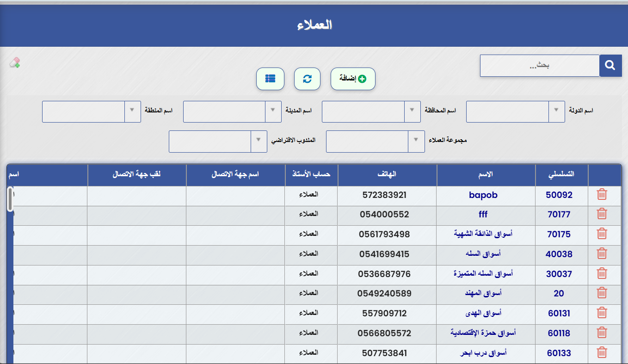The width and height of the screenshot is (628, 364).
Task: Delete row أسواق المهند
Action: 602,293
